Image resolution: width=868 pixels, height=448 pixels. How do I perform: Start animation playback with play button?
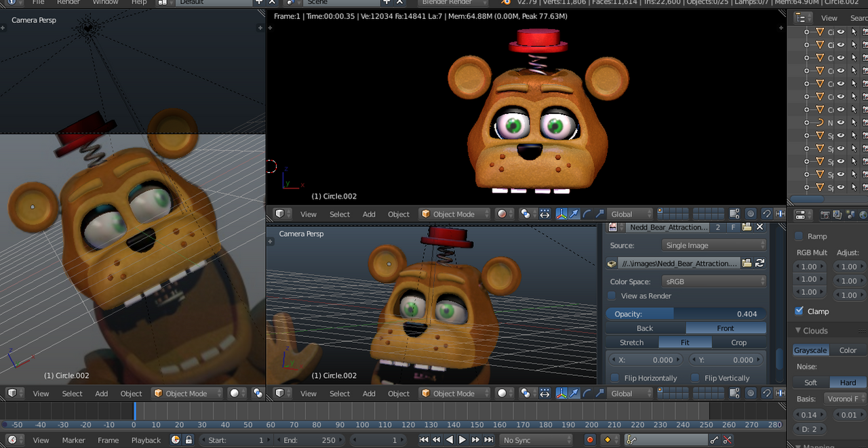[462, 440]
